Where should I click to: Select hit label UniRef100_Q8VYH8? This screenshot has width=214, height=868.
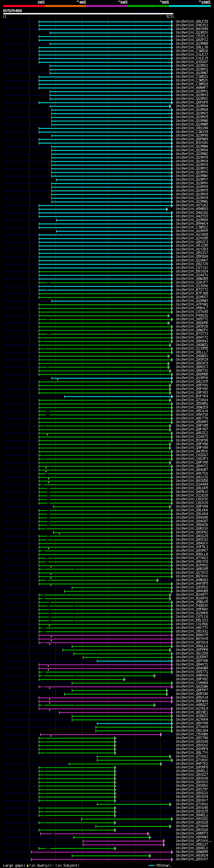tap(192, 661)
